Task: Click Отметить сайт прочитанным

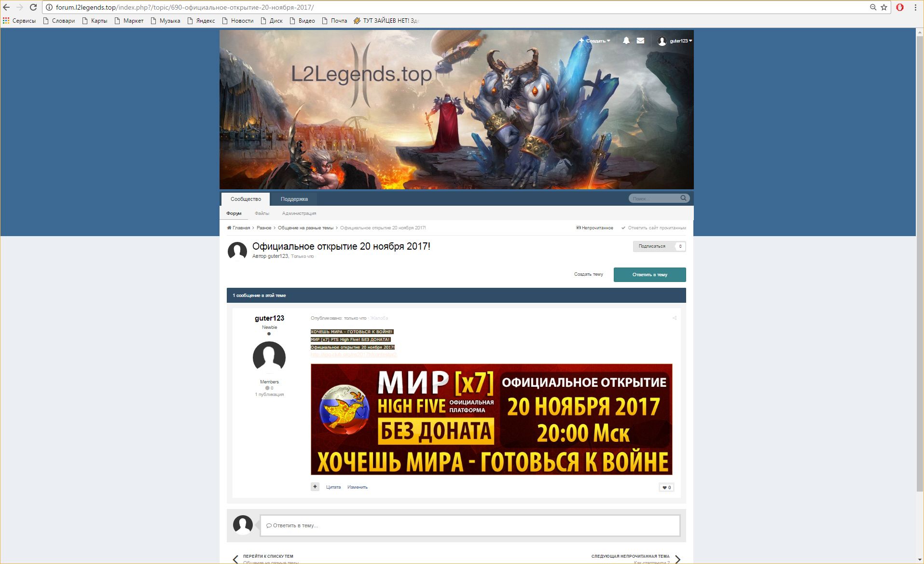Action: coord(653,228)
